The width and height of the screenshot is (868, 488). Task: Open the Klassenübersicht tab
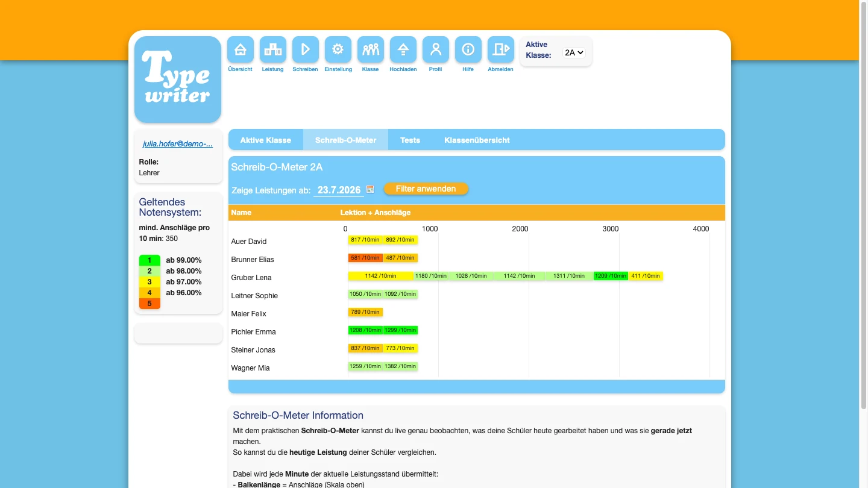[x=477, y=140]
